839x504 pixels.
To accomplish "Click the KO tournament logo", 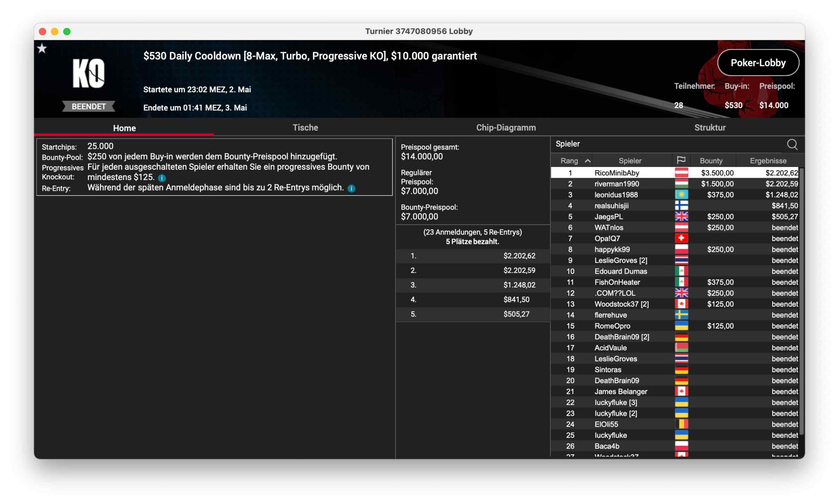I will pyautogui.click(x=89, y=73).
